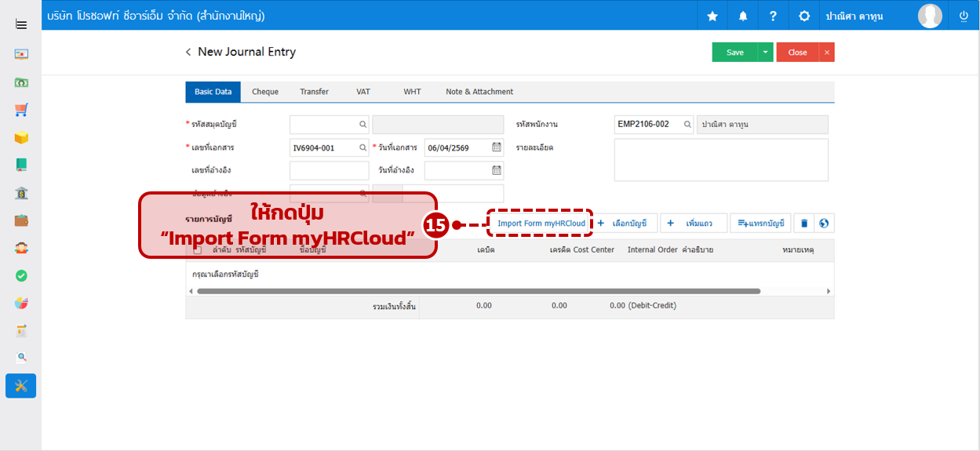
Task: Open the reference date calendar picker
Action: click(497, 170)
